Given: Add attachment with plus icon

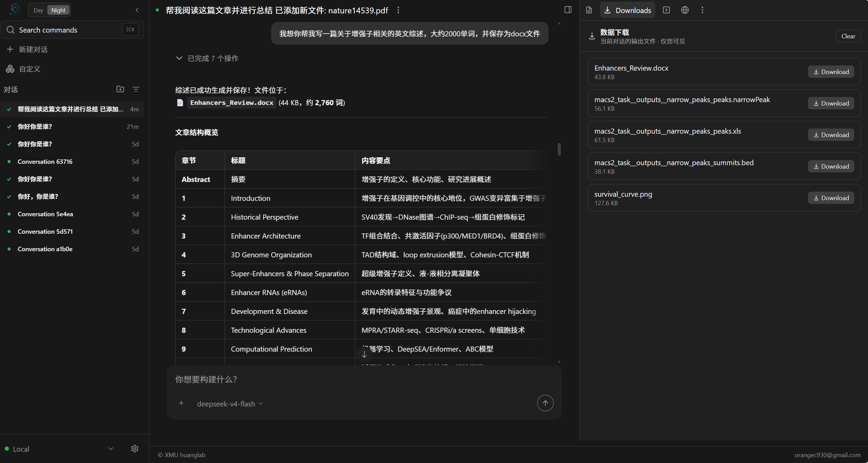Looking at the screenshot, I should (x=181, y=403).
